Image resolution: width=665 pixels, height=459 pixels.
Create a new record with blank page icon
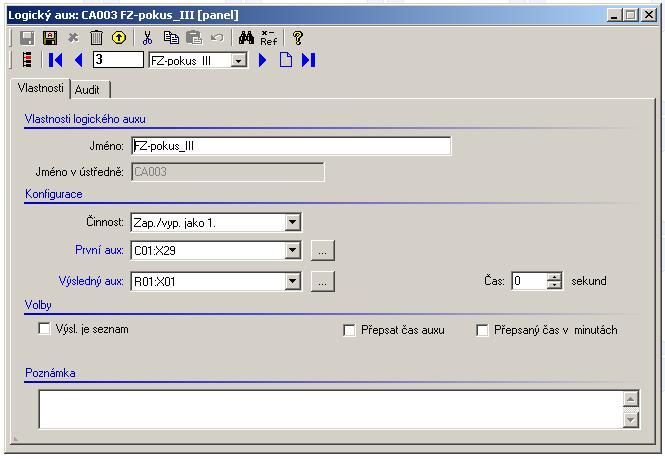point(286,60)
